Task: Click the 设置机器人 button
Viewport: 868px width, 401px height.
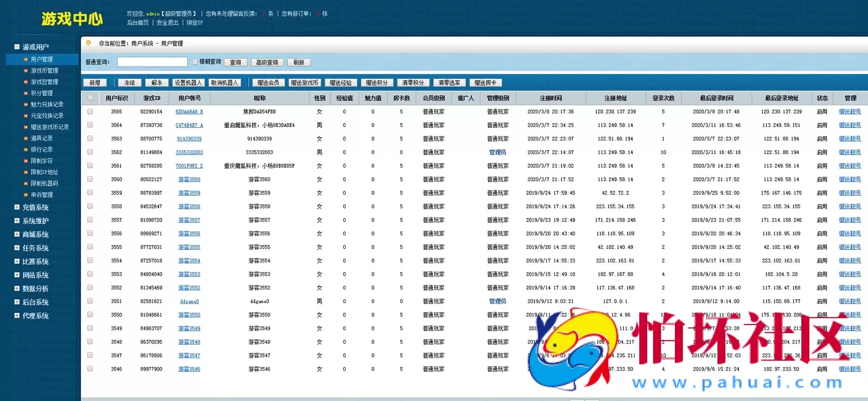Action: [x=188, y=83]
